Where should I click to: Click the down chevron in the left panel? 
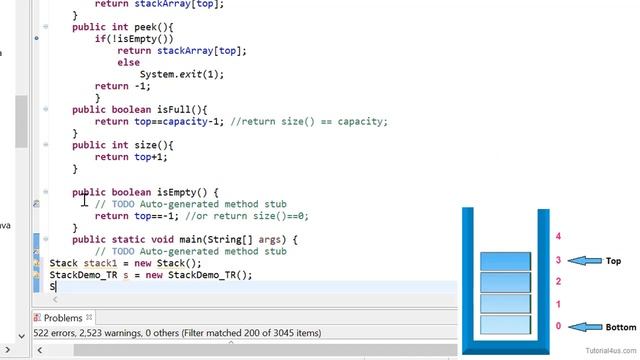(x=22, y=336)
